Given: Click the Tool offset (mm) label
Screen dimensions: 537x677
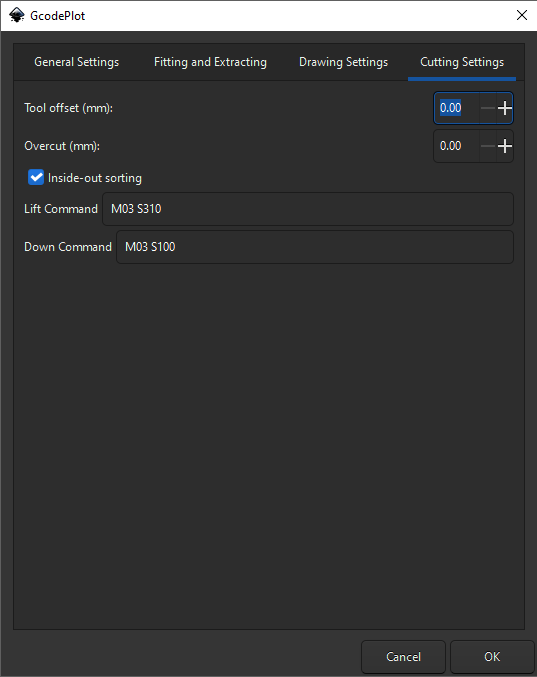Looking at the screenshot, I should 68,108.
